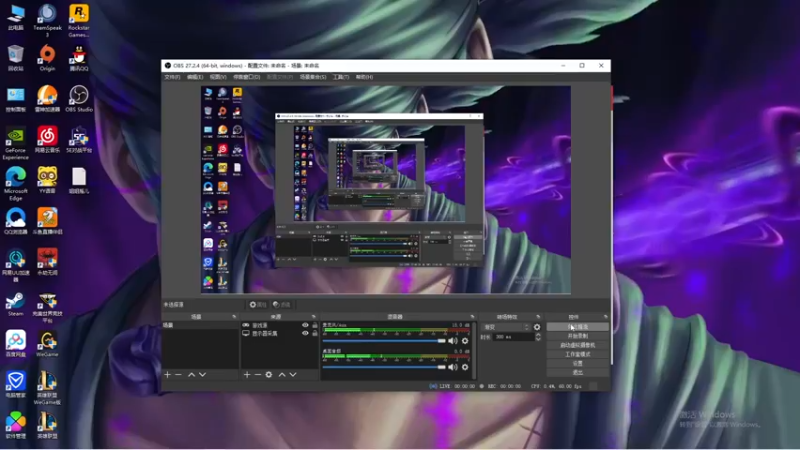Open Rockstar Games launcher desktop icon

point(79,20)
